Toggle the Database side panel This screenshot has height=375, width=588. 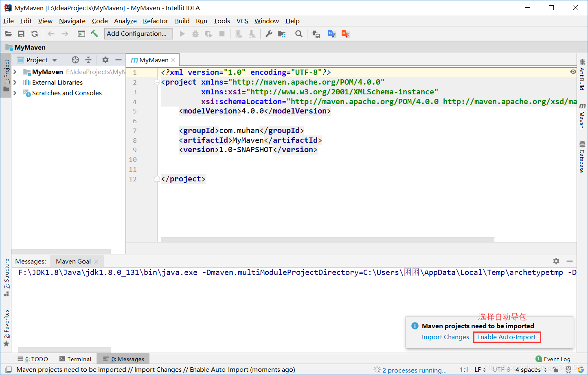pos(582,157)
